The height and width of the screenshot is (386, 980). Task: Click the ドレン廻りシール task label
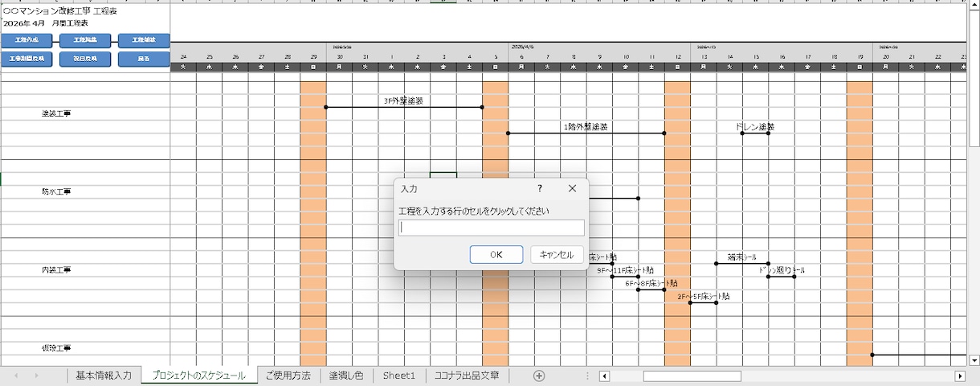pos(782,270)
